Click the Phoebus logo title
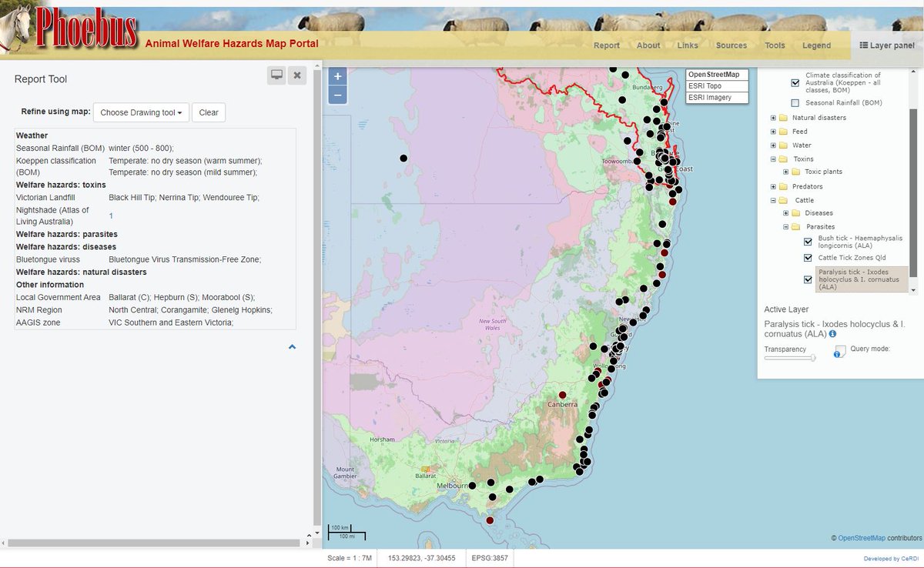This screenshot has height=568, width=924. point(87,28)
